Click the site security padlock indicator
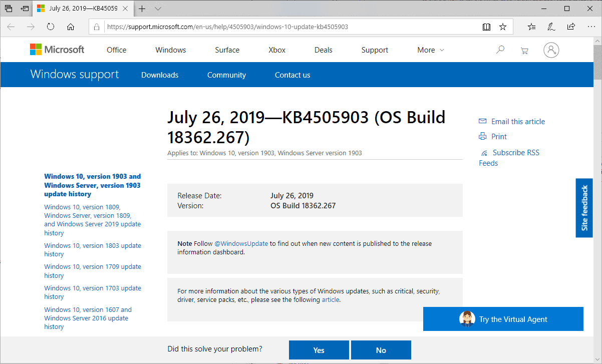 point(97,27)
